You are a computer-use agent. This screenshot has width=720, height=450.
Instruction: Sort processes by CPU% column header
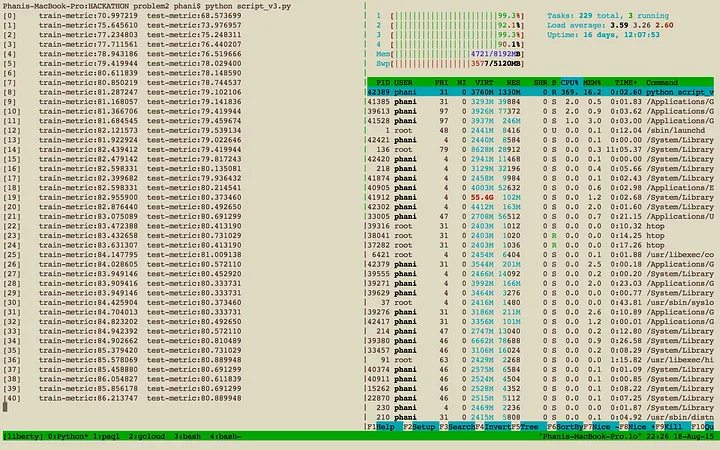click(570, 81)
